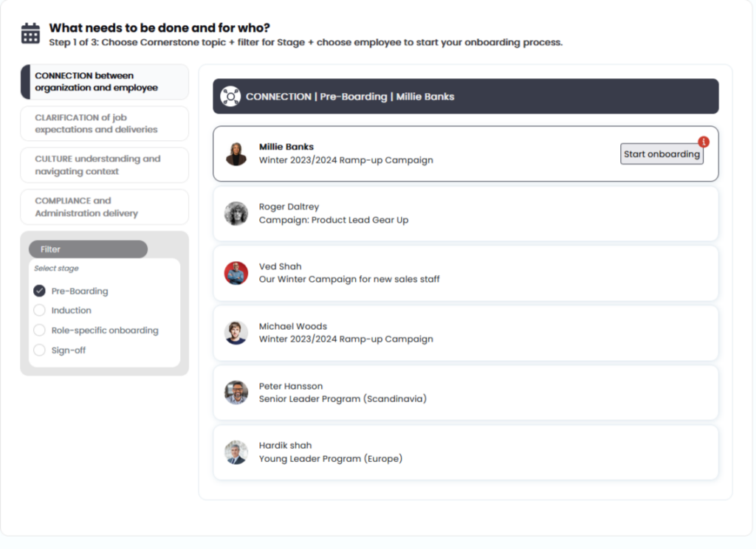
Task: Click Hardik shah's profile avatar
Action: point(236,452)
